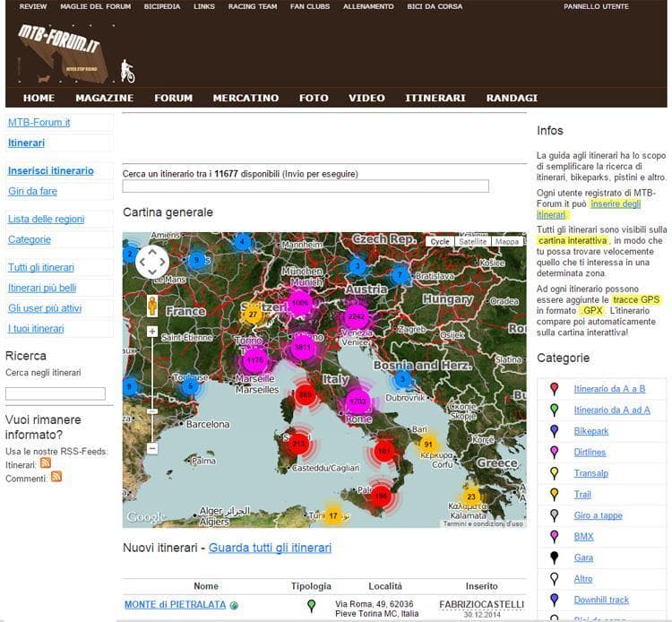This screenshot has width=672, height=622.
Task: Go to the HOME main menu item
Action: click(x=39, y=98)
